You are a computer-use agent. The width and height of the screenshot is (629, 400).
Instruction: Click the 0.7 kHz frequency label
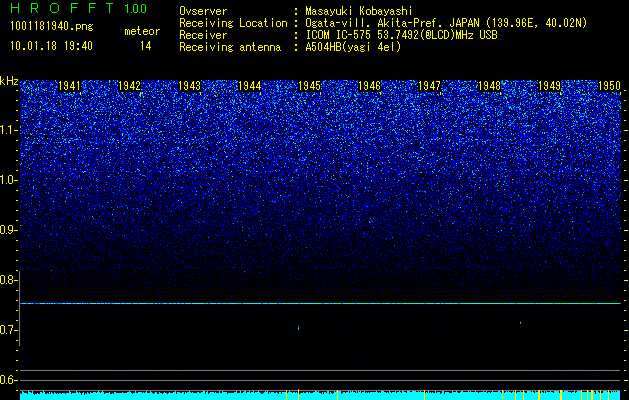8,330
